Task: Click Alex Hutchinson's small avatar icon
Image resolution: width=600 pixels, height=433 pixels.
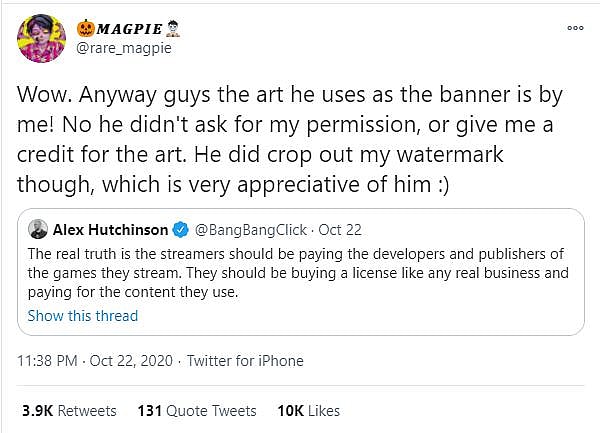Action: click(36, 229)
